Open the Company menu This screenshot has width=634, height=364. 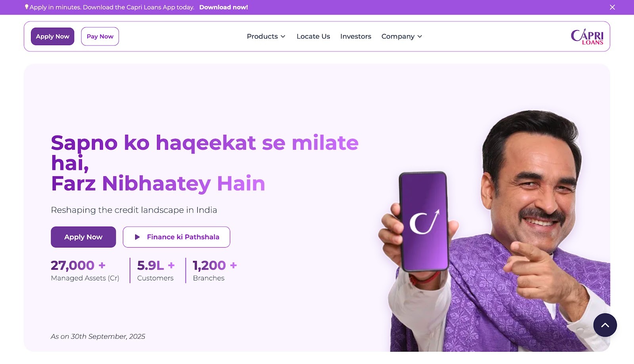[402, 36]
